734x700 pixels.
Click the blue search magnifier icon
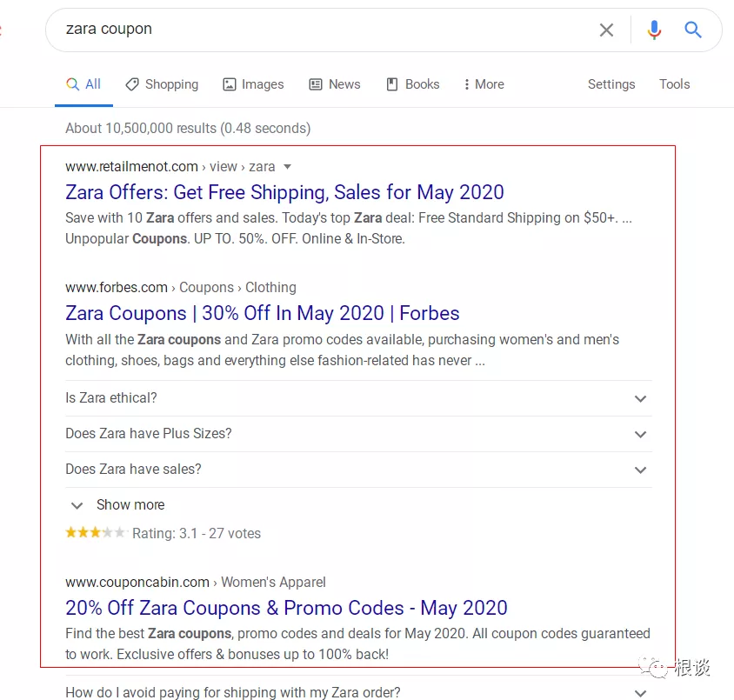[693, 30]
